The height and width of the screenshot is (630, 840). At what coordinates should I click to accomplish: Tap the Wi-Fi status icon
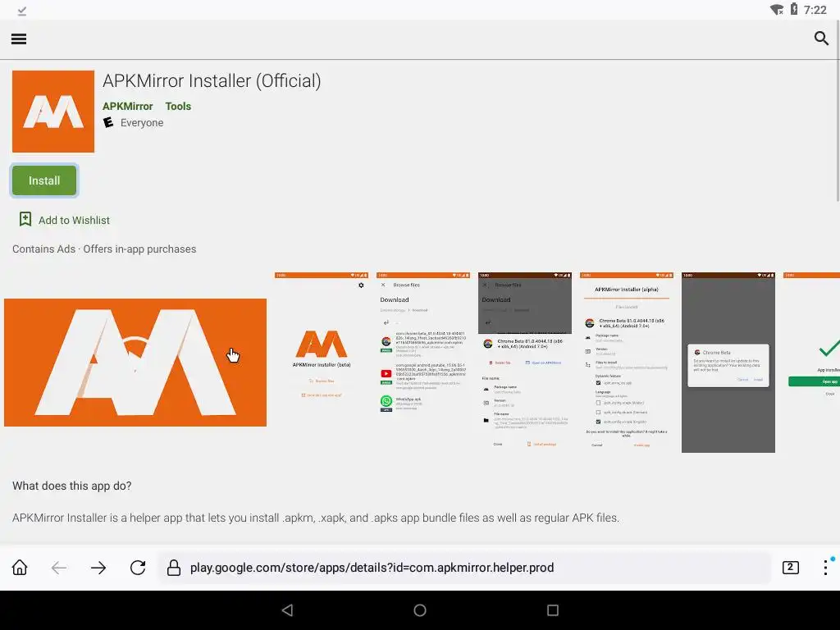click(777, 10)
